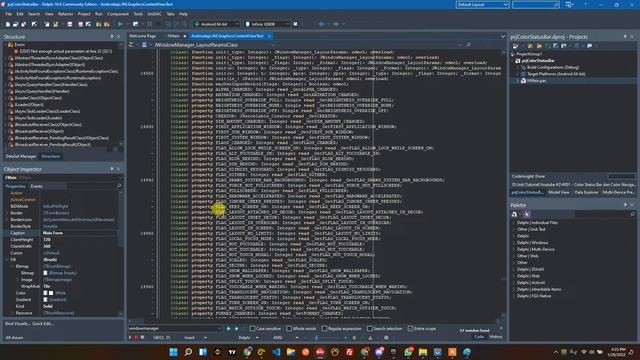Click the first icon in the Projects panel toolbar
Image resolution: width=640 pixels, height=360 pixels.
pos(516,46)
